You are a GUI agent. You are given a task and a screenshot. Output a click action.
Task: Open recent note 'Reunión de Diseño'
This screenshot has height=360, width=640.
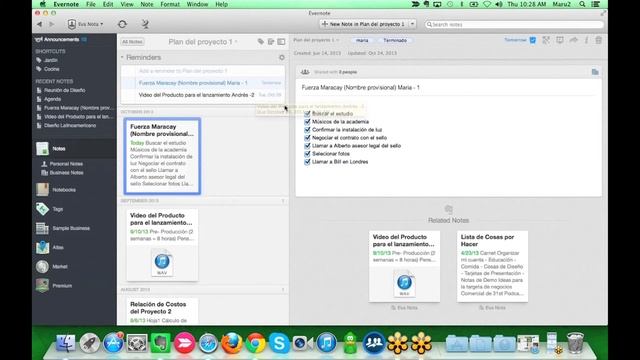pyautogui.click(x=64, y=90)
